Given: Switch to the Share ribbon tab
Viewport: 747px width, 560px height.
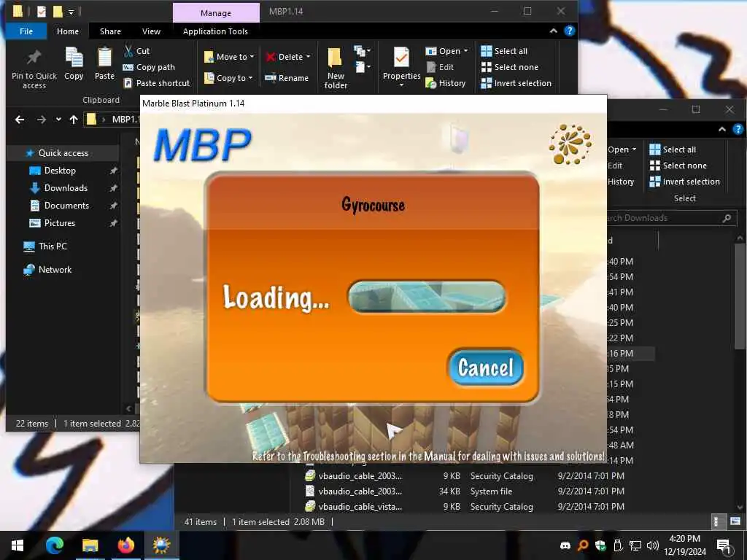Looking at the screenshot, I should [110, 31].
